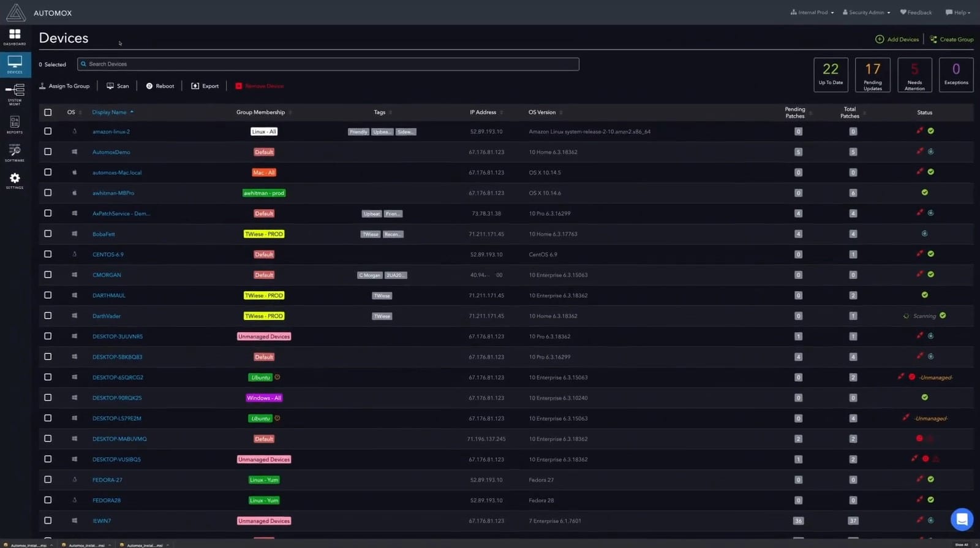Check the box for AutomoxDemo

point(48,151)
